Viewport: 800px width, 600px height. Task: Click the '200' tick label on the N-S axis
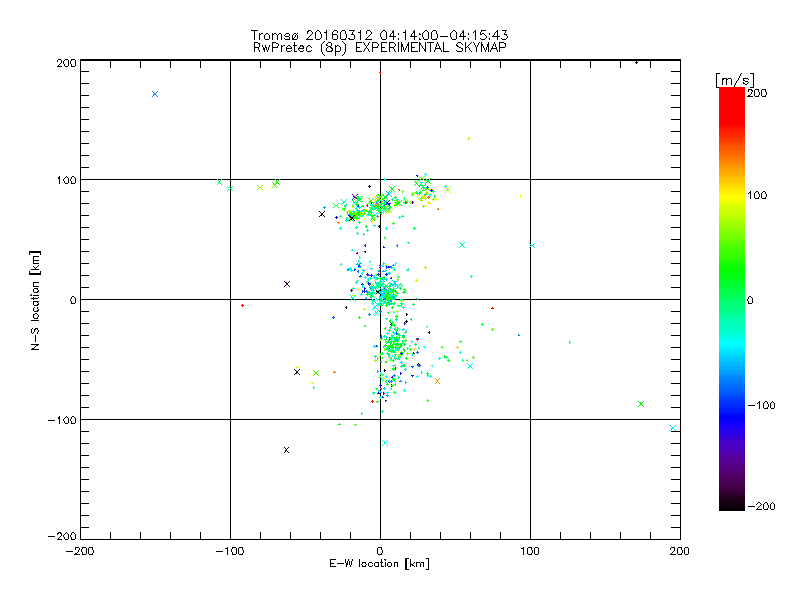coord(66,63)
